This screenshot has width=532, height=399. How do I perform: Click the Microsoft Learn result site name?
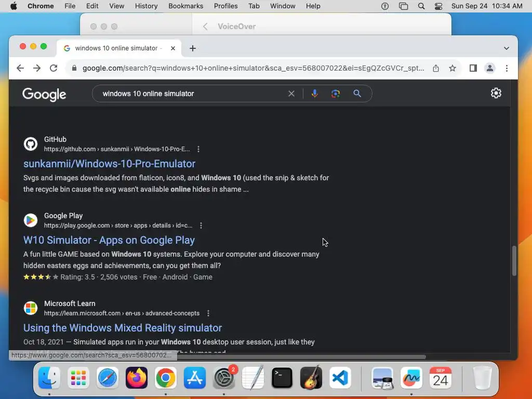[x=70, y=303]
